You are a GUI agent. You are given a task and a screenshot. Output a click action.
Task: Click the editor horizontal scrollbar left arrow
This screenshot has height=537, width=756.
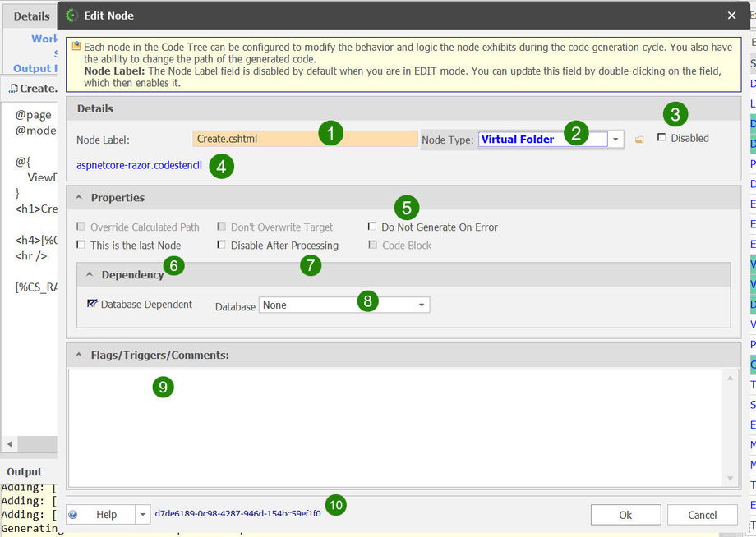click(9, 443)
